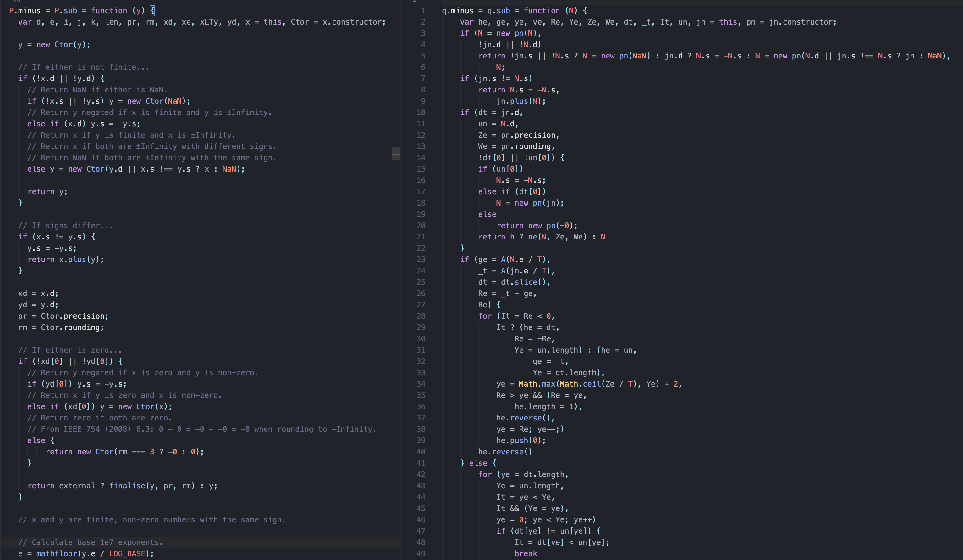Click 'x.constructor' in the left pane var line
963x560 pixels.
(352, 22)
